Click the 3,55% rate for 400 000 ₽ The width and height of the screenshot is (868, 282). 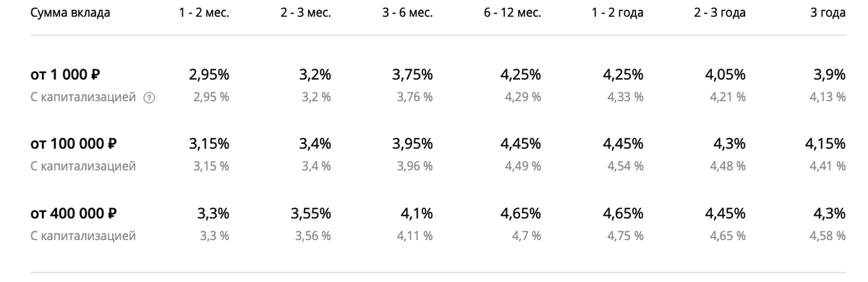click(x=311, y=213)
